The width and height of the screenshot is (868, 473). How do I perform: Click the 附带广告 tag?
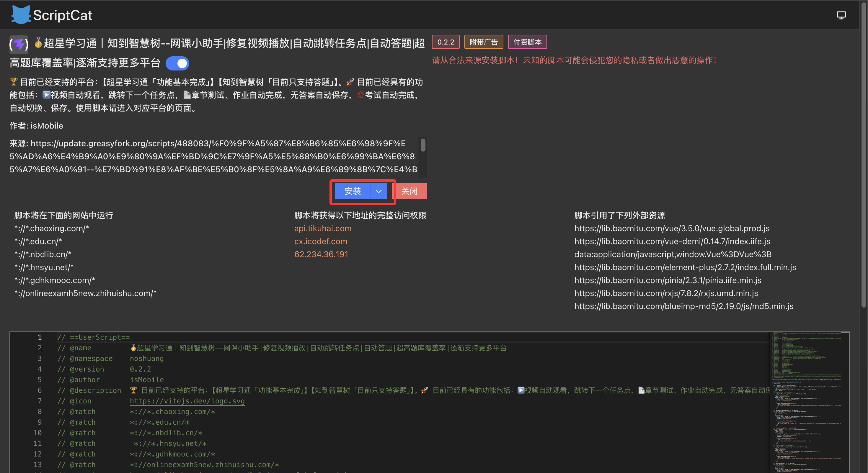pyautogui.click(x=484, y=42)
